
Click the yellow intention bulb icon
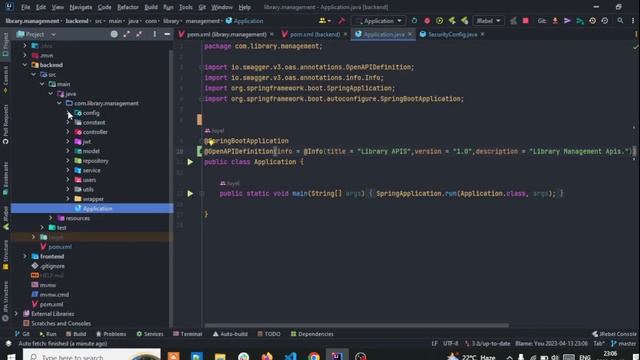coord(211,142)
